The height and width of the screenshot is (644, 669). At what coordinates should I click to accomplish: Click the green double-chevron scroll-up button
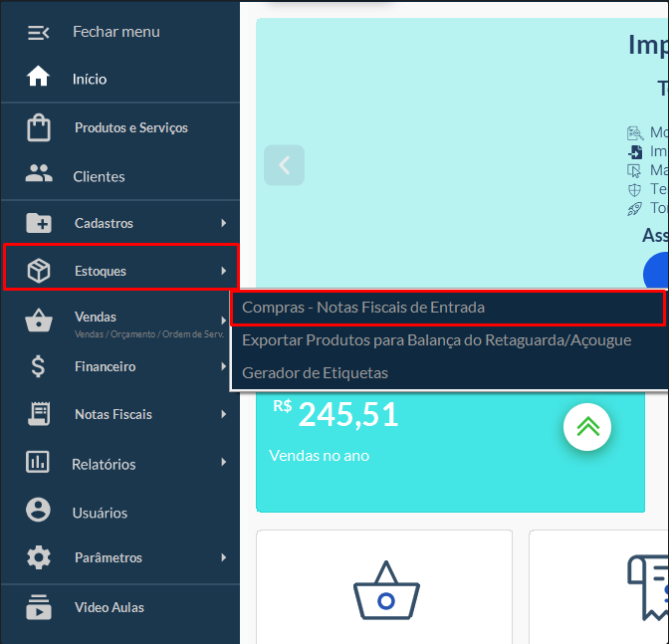pos(586,427)
